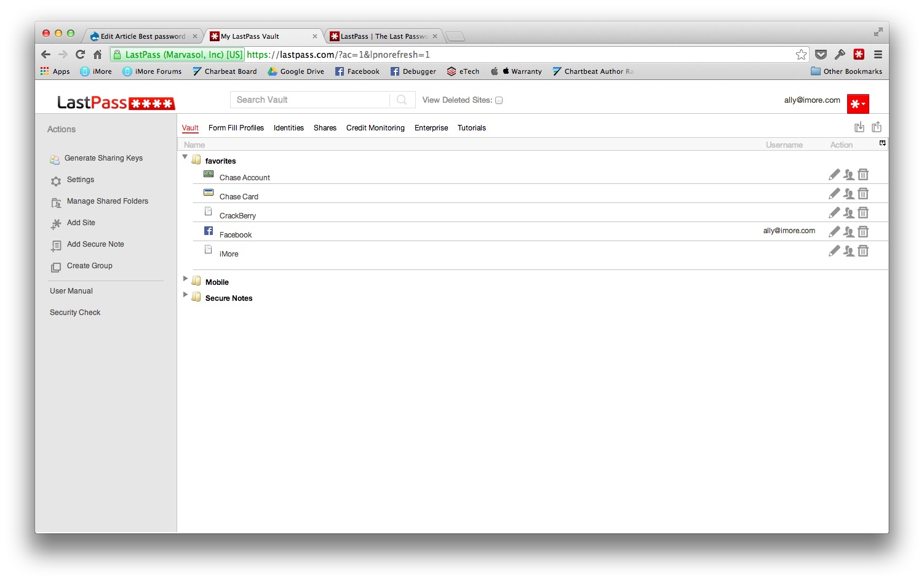Image resolution: width=924 pixels, height=582 pixels.
Task: Go to Chrome home page
Action: point(97,54)
